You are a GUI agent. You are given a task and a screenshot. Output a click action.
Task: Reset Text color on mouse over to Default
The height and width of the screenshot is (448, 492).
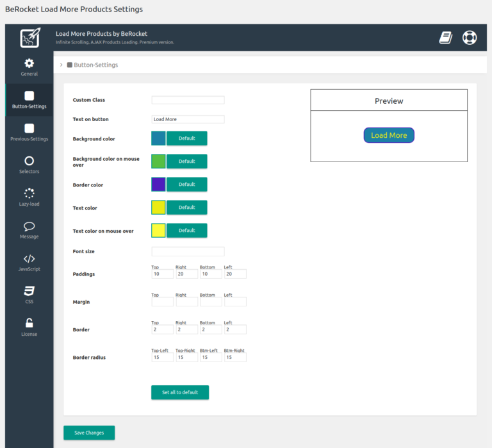tap(186, 231)
